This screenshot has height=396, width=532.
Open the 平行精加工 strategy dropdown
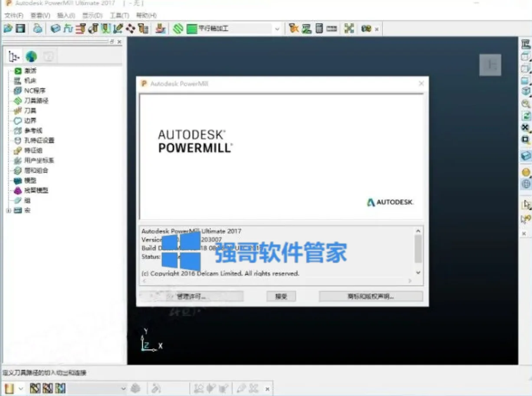click(277, 29)
